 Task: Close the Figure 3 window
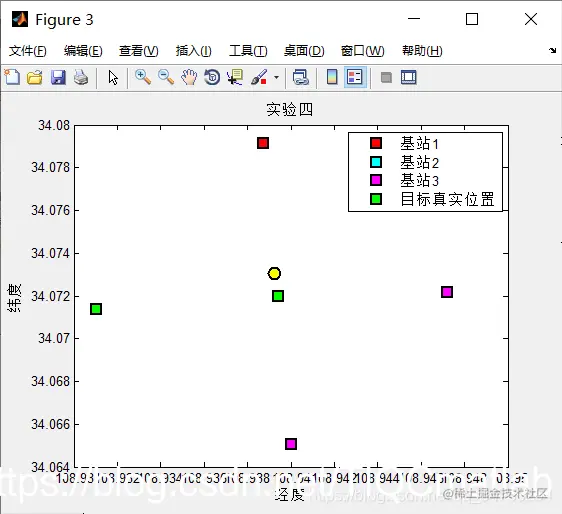coord(531,19)
